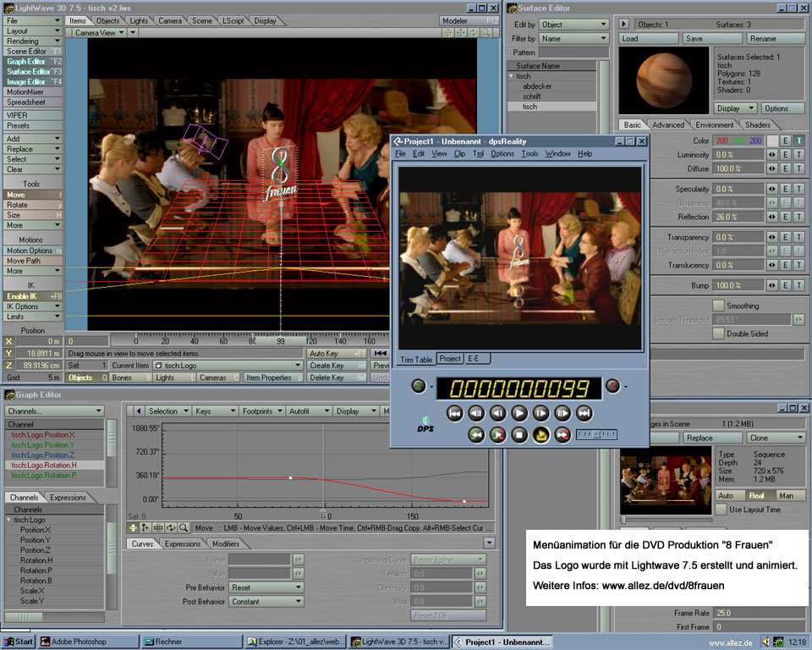
Task: Click the go-to-out-point button in dpsReality
Action: [x=562, y=434]
